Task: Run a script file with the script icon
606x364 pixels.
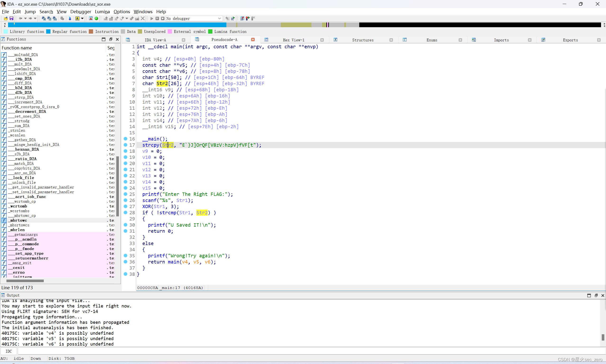Action: coord(233,18)
